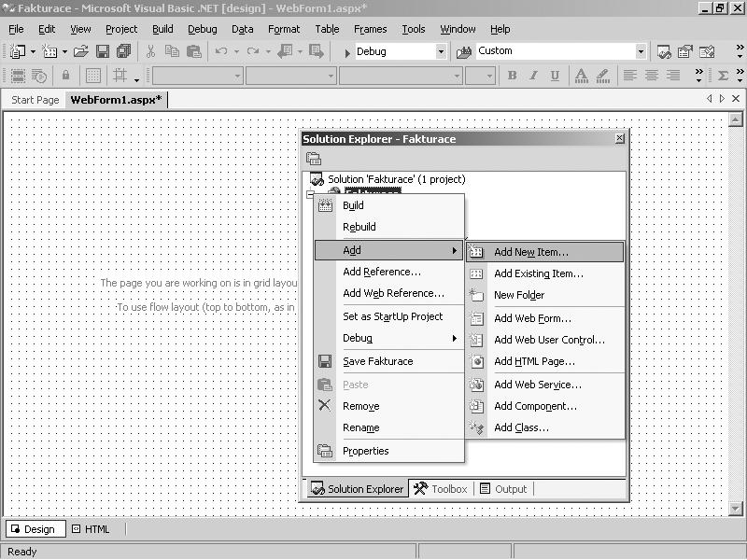The height and width of the screenshot is (560, 747).
Task: Open the font name dropdown
Action: point(457,76)
